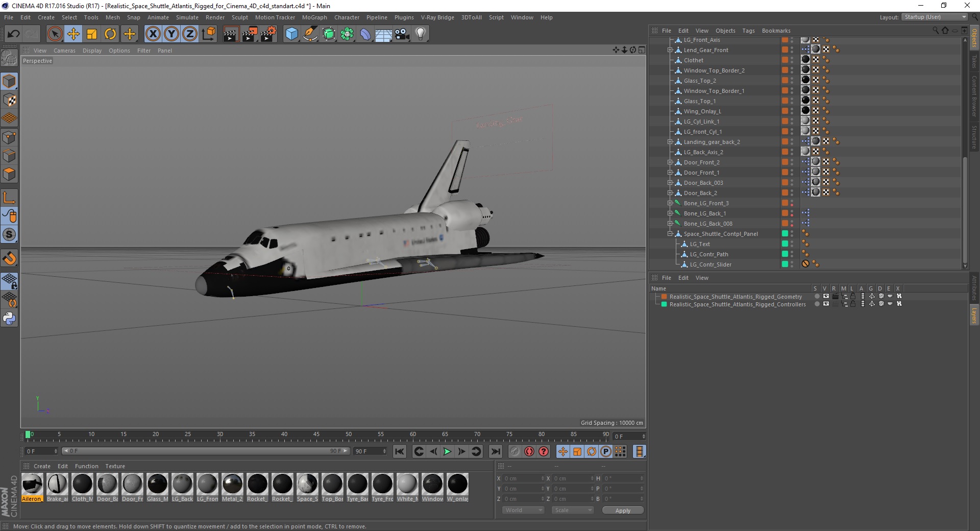Switch to Edges mode

pyautogui.click(x=9, y=156)
